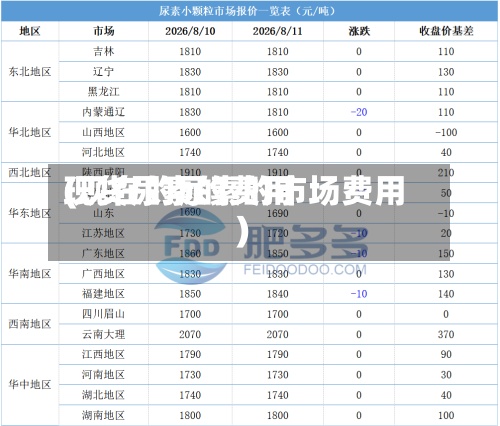Image resolution: width=500 pixels, height=426 pixels.
Task: Click the 370 basis in 云南大理 row
Action: pos(446,334)
